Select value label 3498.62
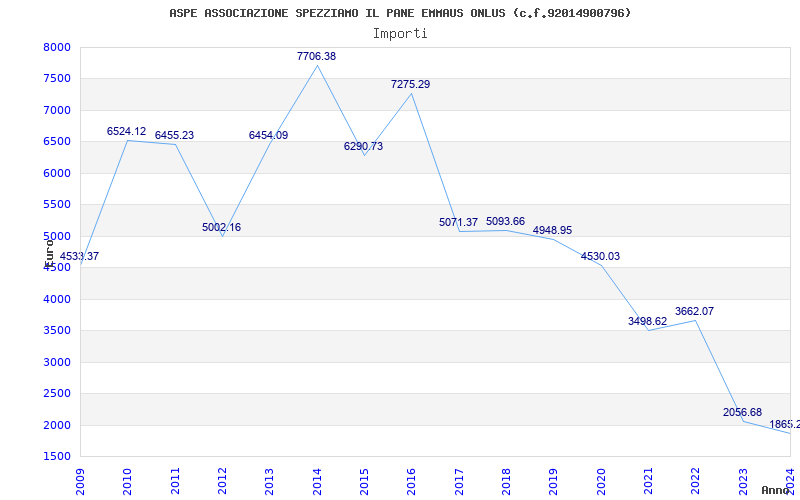Viewport: 800px width, 500px height. click(x=647, y=321)
